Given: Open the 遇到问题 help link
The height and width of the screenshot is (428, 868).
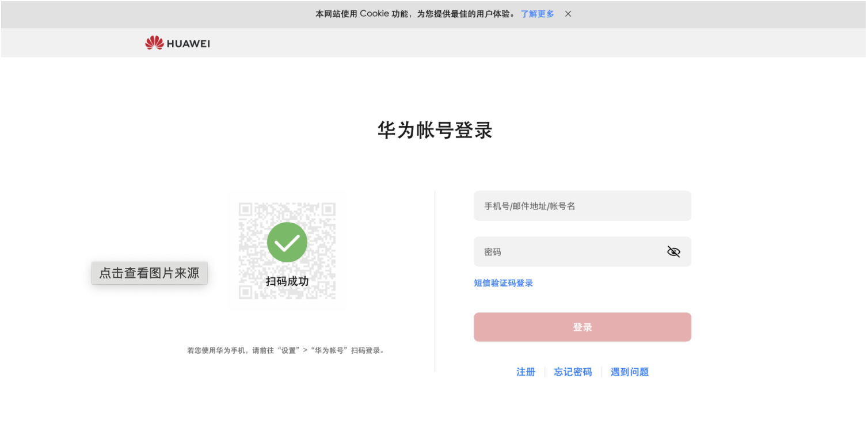Looking at the screenshot, I should (x=629, y=372).
